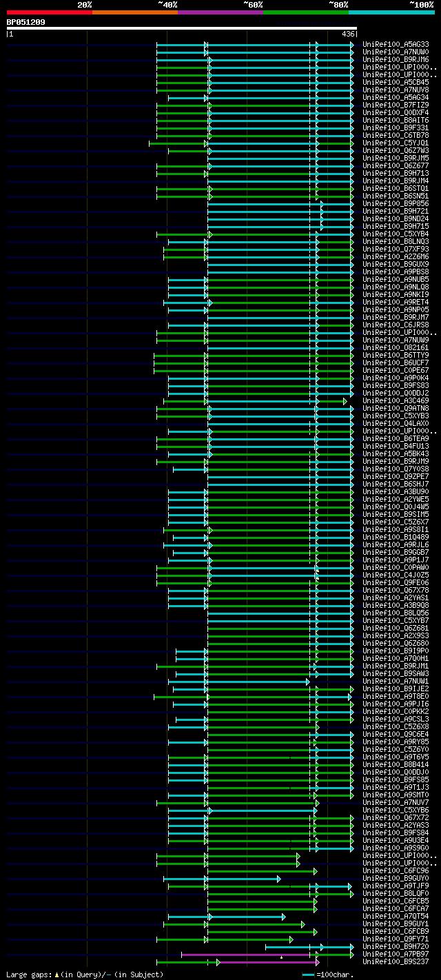
Task: Open the UniRef100_B9RJM6 hit
Action: (395, 59)
